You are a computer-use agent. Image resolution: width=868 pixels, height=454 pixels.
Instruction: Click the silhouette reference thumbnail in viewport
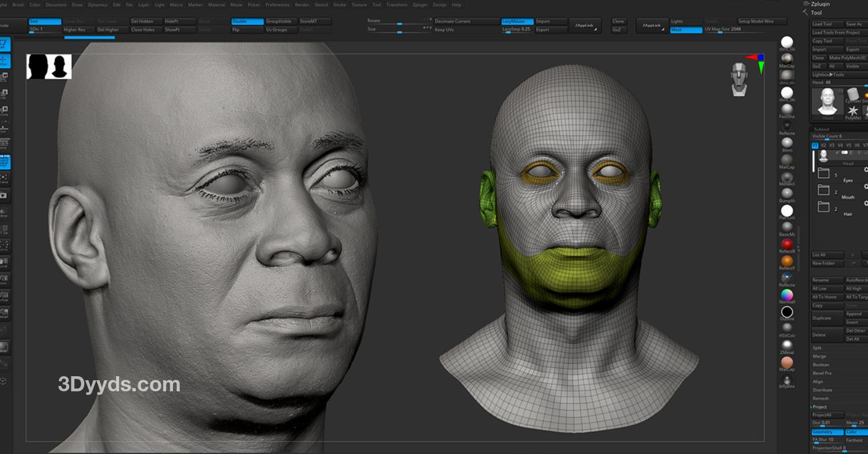[x=49, y=67]
